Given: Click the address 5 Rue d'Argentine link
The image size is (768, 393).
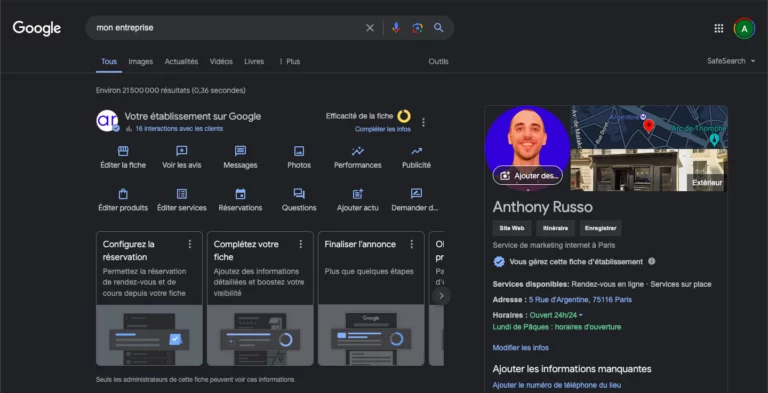Looking at the screenshot, I should [580, 299].
